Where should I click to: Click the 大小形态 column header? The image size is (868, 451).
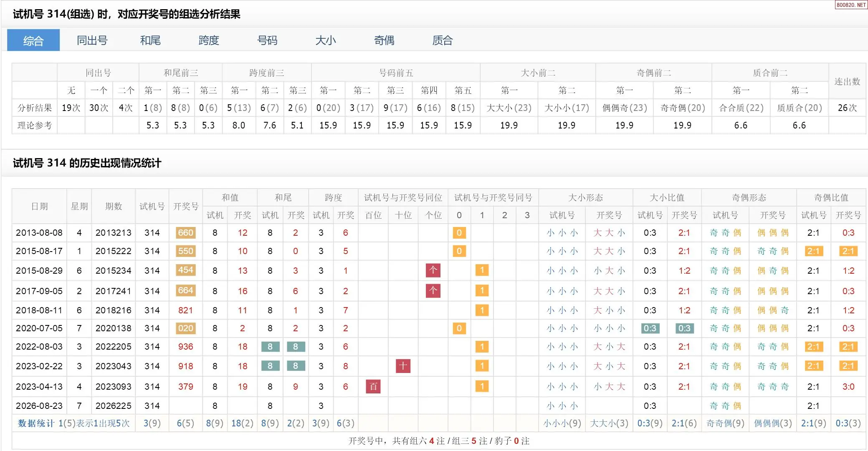(586, 198)
